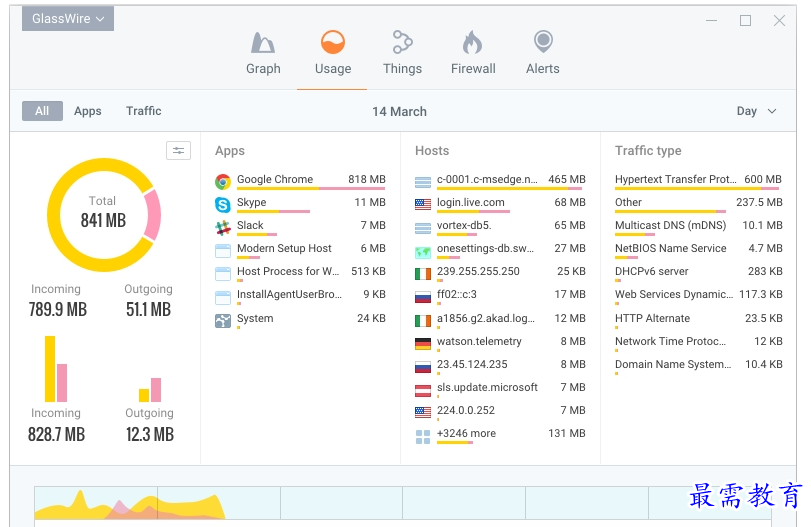Open the Things network icon

pos(402,42)
